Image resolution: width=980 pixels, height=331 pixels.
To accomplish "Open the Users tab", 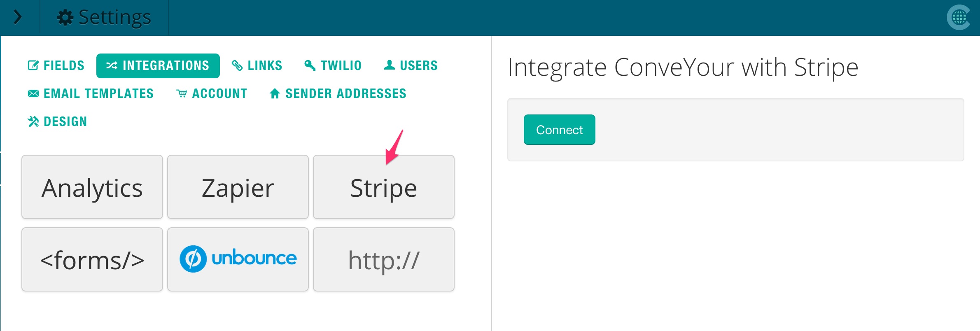I will (x=411, y=65).
